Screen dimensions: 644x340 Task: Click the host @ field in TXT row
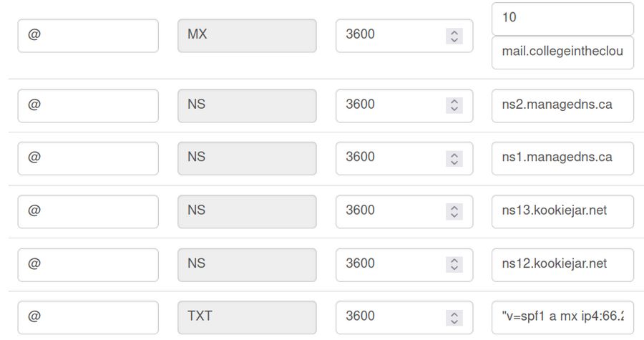[88, 317]
